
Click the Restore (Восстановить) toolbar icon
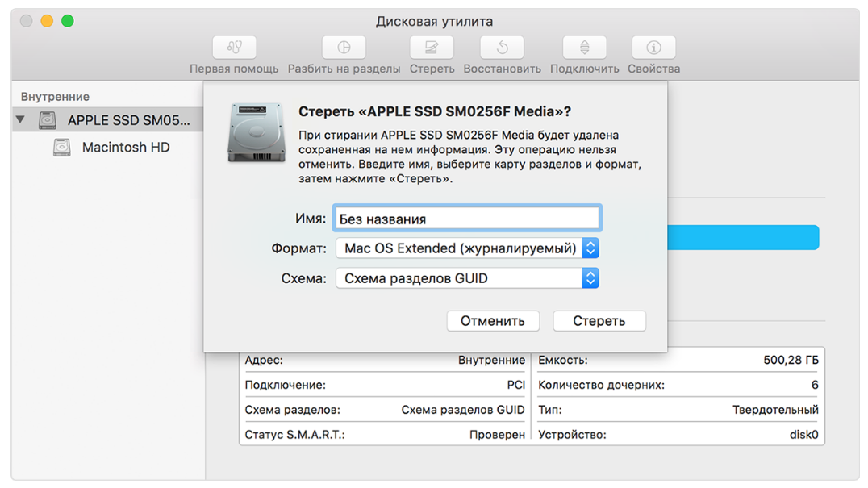[502, 48]
